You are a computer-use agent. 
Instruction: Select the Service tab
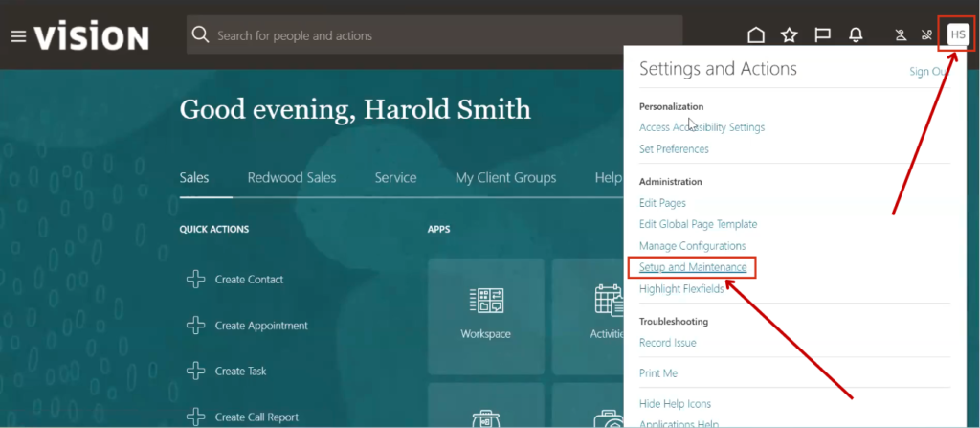[x=395, y=178]
